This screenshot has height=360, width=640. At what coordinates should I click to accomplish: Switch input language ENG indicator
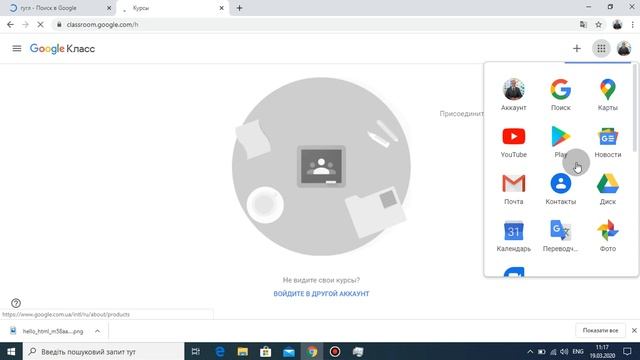[578, 351]
